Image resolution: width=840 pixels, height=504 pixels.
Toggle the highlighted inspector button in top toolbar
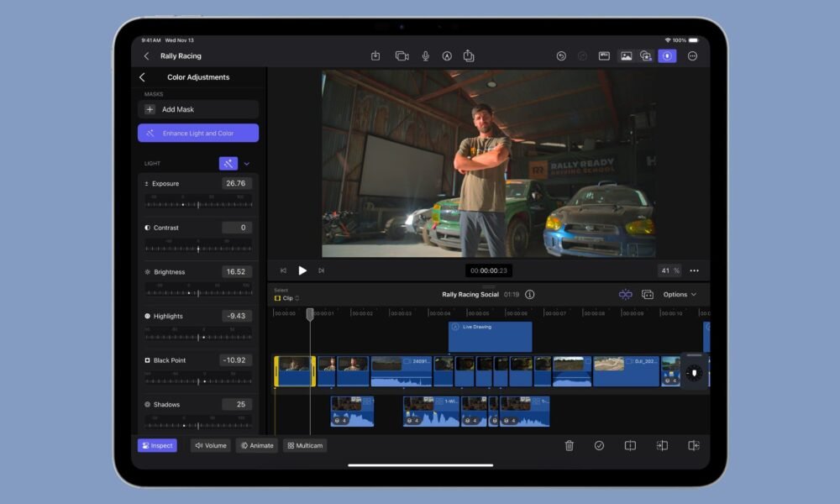point(667,56)
